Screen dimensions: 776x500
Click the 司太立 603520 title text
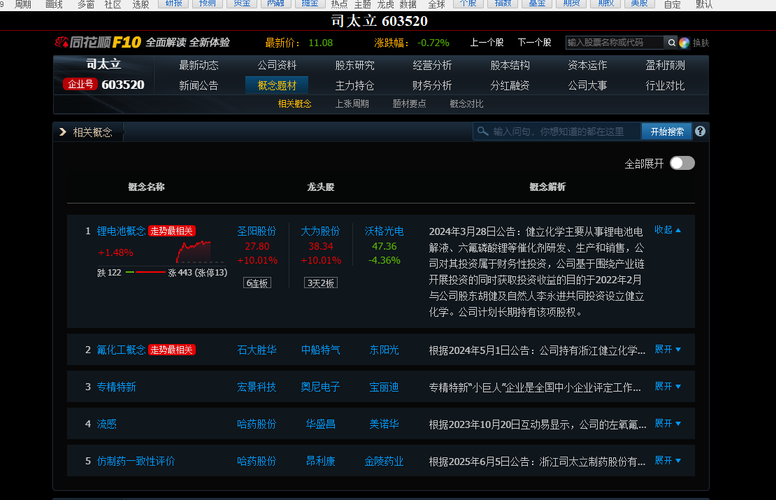point(380,21)
